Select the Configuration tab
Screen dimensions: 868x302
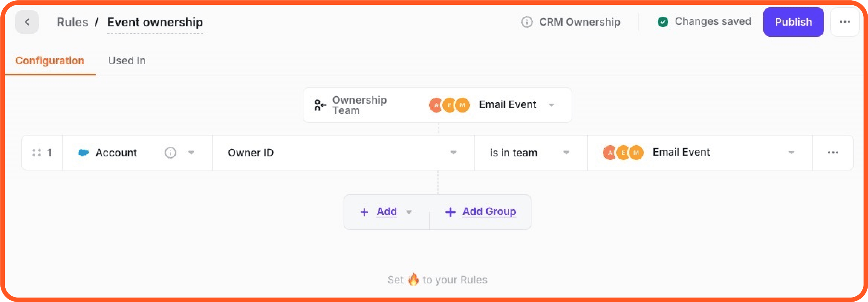pyautogui.click(x=50, y=61)
